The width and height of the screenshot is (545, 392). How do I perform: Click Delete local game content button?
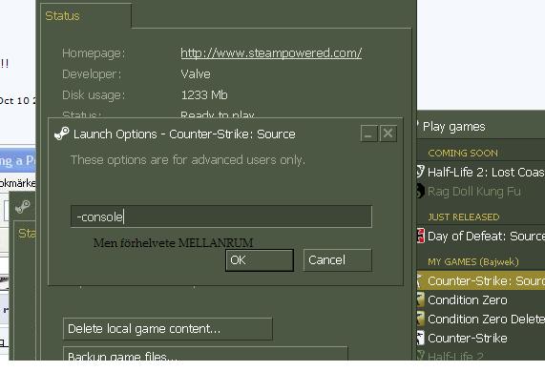pyautogui.click(x=168, y=329)
